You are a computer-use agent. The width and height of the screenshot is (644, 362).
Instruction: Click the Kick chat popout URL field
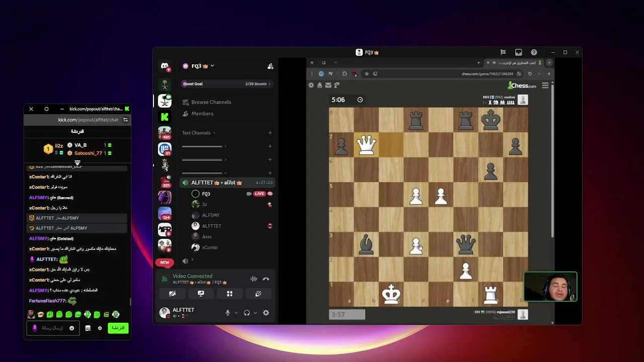tap(88, 120)
